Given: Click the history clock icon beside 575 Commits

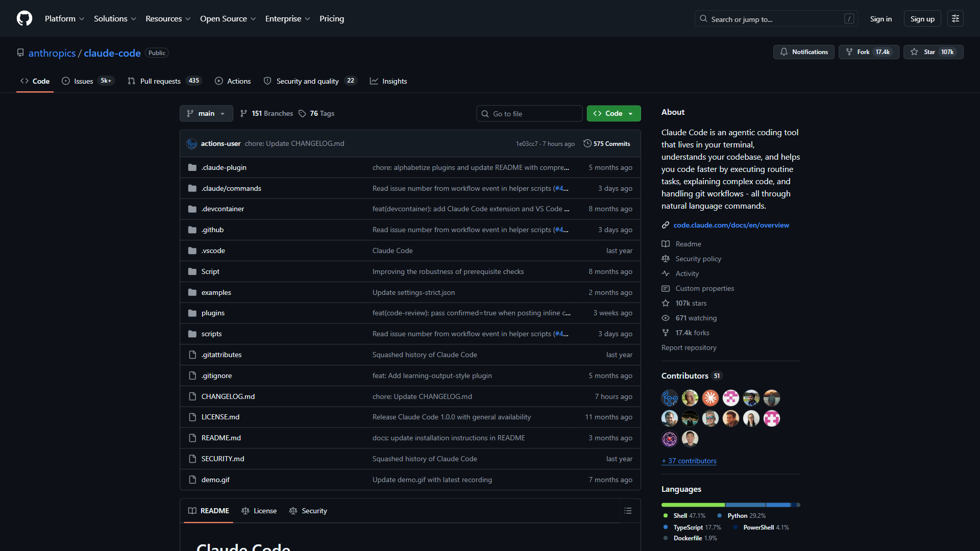Looking at the screenshot, I should coord(587,143).
